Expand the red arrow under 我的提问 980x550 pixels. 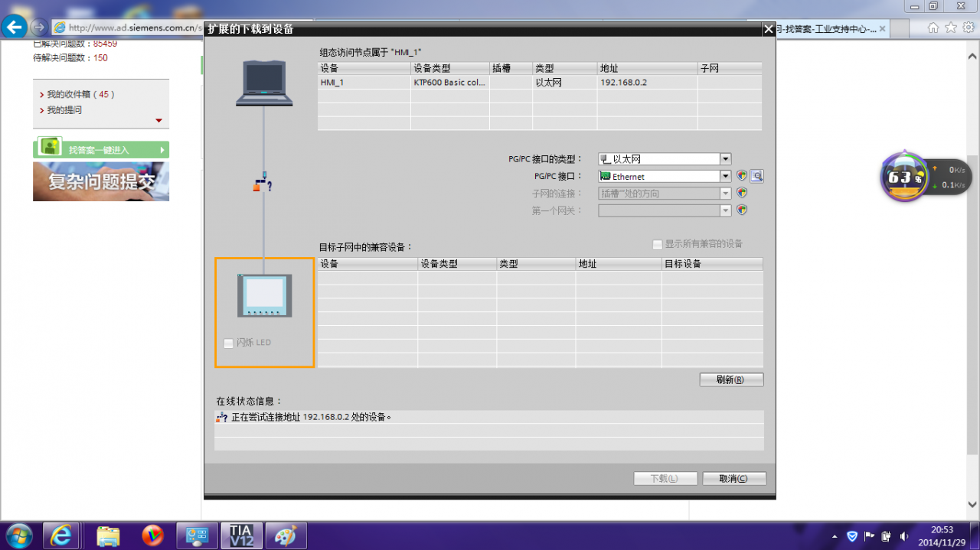(158, 120)
